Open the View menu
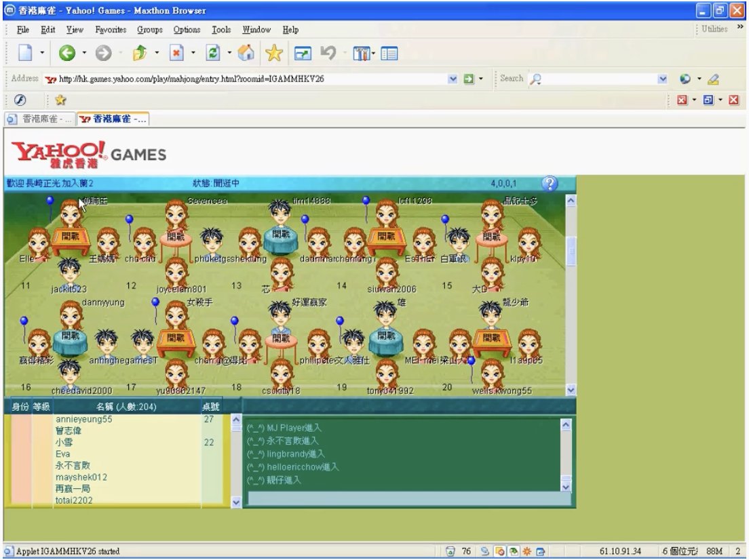This screenshot has width=749, height=560. click(75, 30)
